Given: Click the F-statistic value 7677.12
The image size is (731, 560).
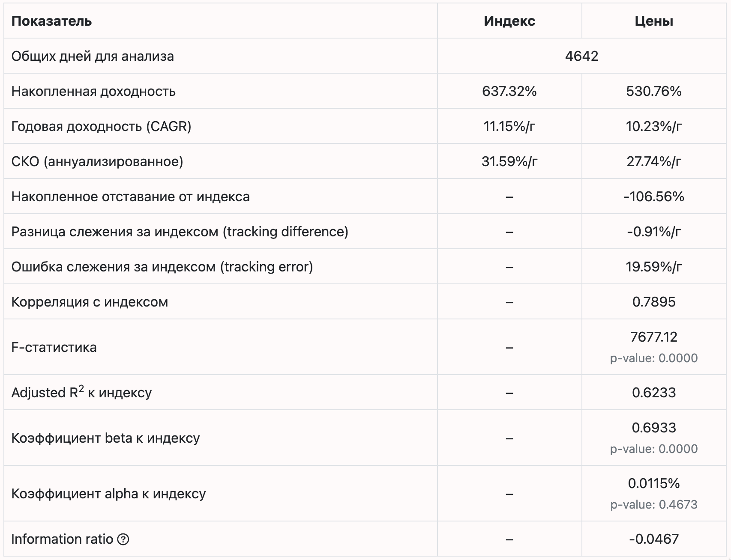Looking at the screenshot, I should pyautogui.click(x=654, y=337).
